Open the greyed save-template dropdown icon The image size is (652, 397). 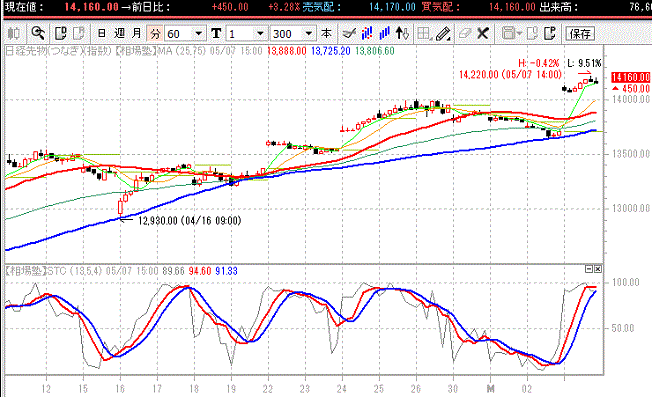[511, 33]
